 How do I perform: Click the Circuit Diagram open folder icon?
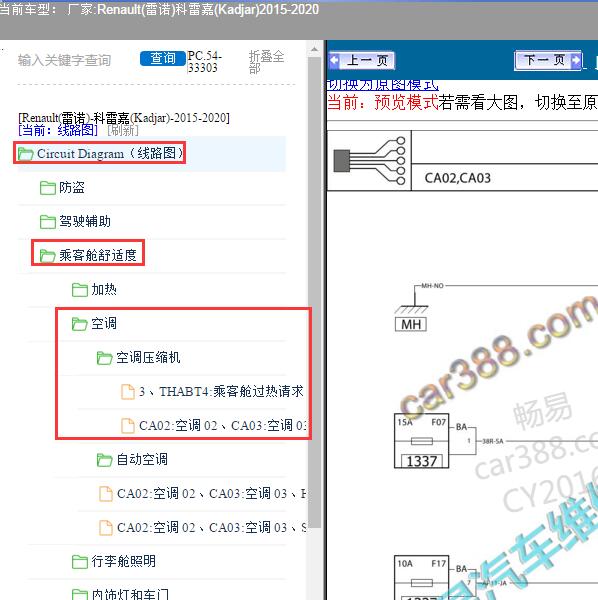pos(26,154)
